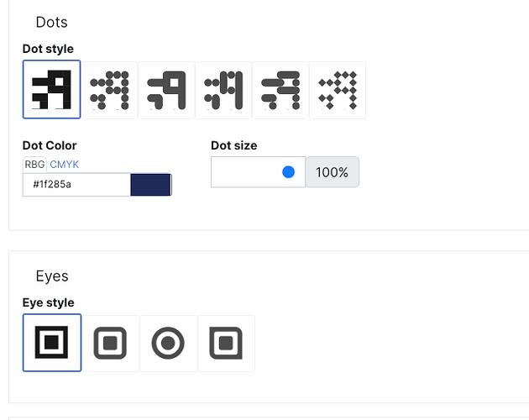The image size is (529, 420).
Task: Select the sharp square eye style
Action: (x=52, y=343)
